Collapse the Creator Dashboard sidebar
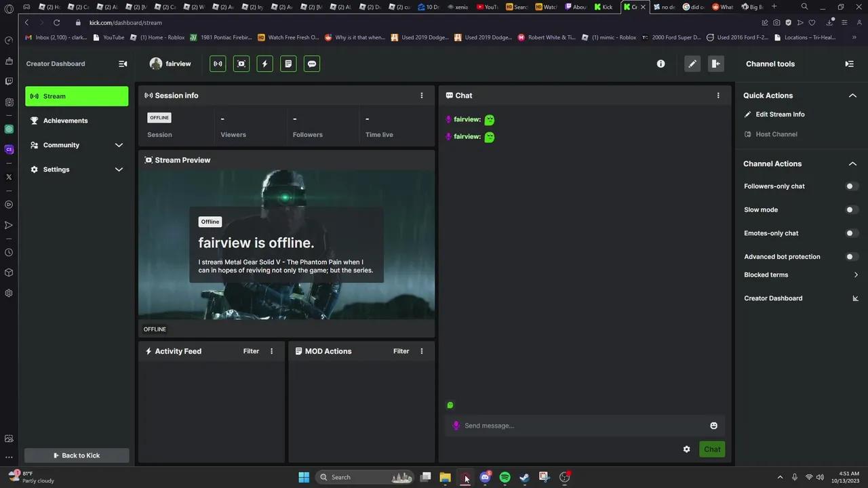This screenshot has width=868, height=488. (123, 64)
